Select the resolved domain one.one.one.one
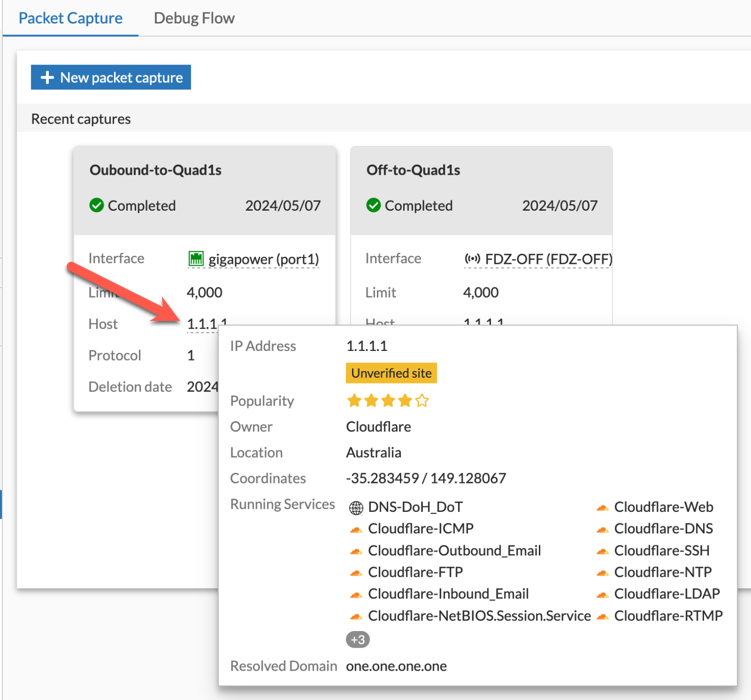The image size is (751, 700). pyautogui.click(x=397, y=666)
